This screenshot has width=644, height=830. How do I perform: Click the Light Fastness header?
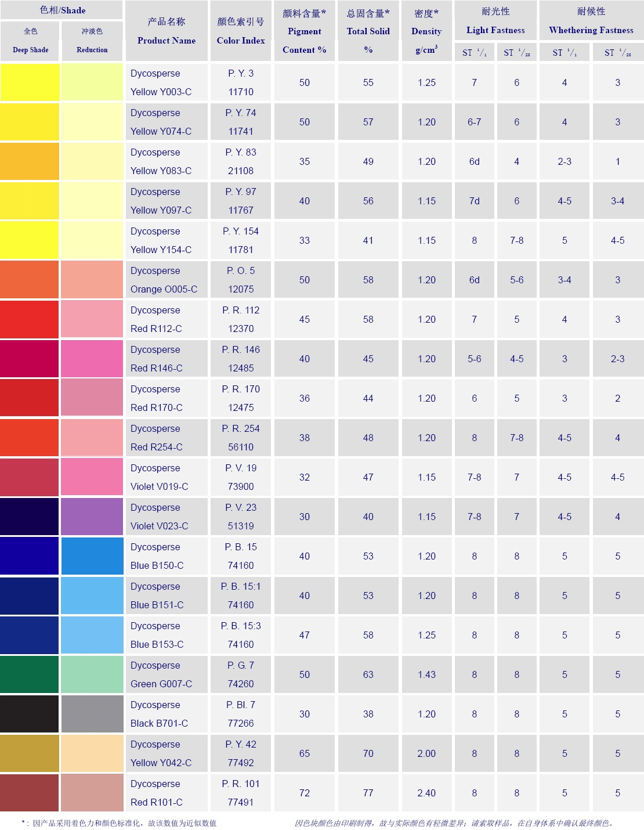point(495,21)
